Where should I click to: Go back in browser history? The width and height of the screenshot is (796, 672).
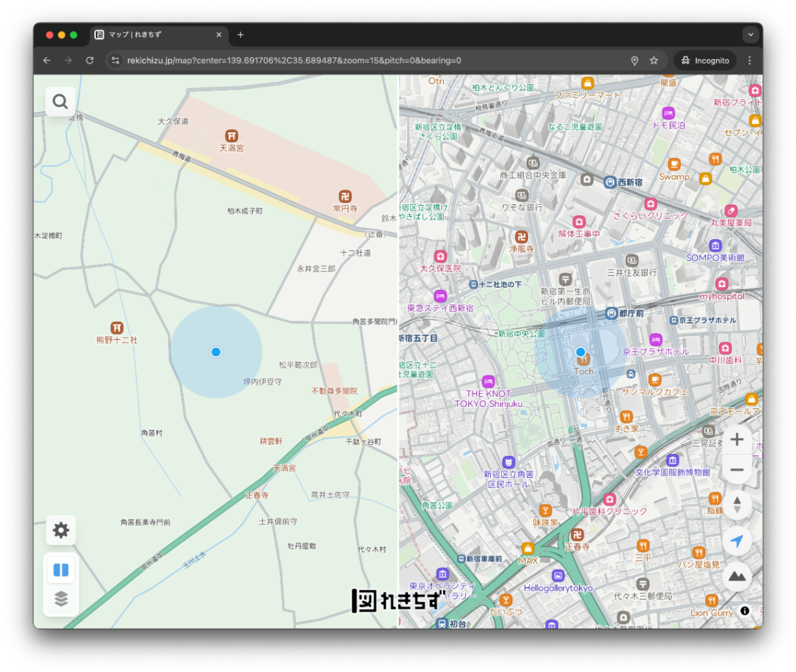point(47,60)
